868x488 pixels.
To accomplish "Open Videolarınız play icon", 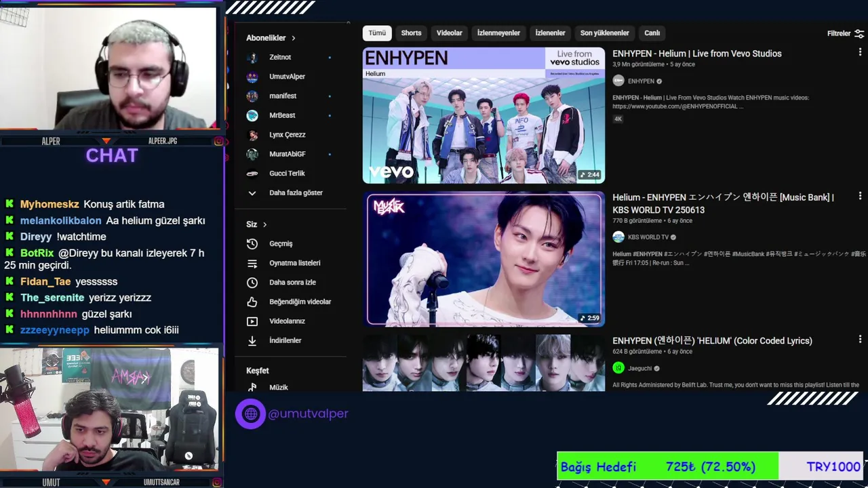I will coord(252,321).
